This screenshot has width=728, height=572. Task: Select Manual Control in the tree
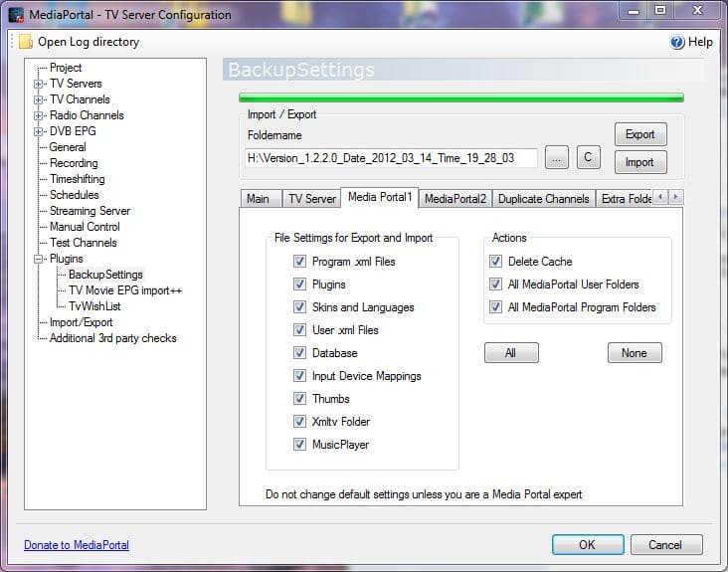[85, 227]
